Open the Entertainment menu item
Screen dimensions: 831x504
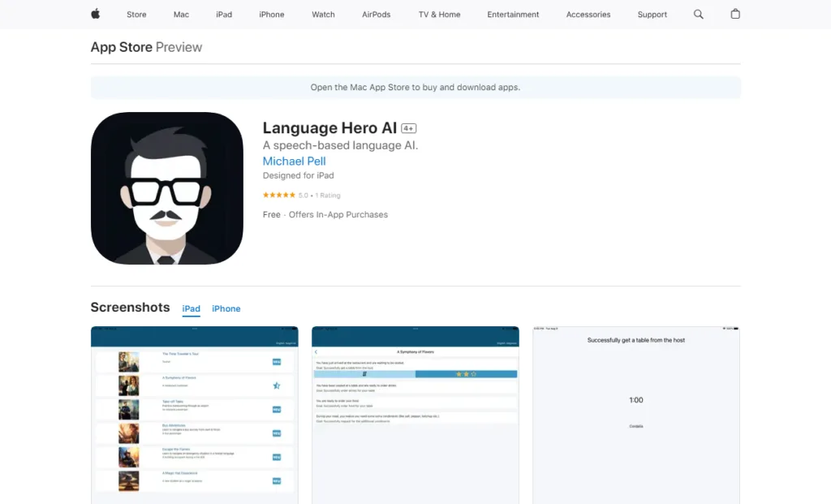pos(513,15)
